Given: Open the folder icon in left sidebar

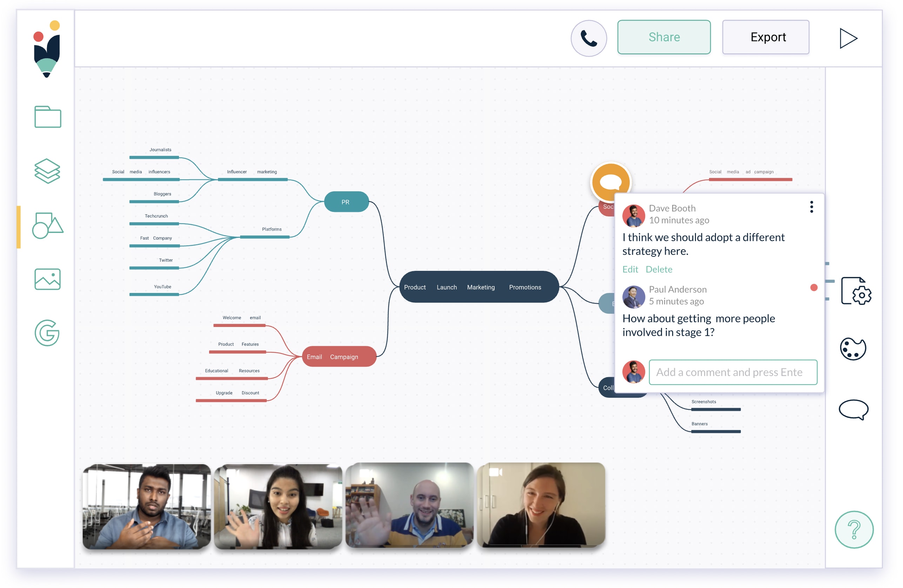Looking at the screenshot, I should (48, 116).
